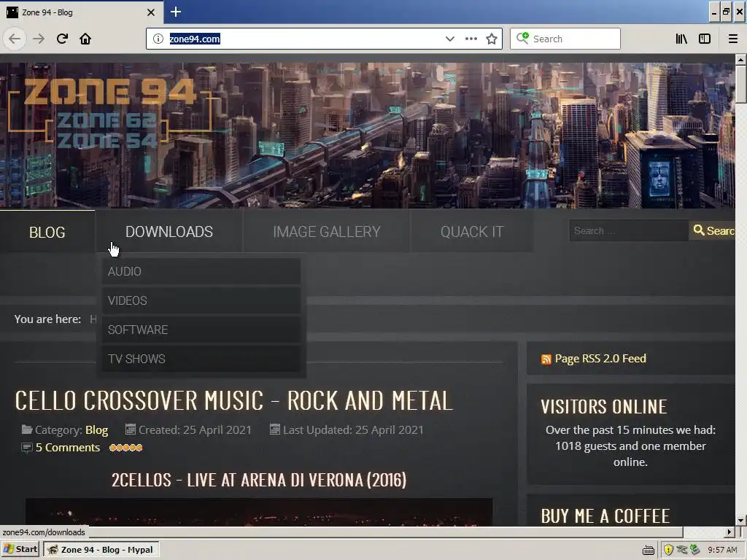The height and width of the screenshot is (560, 747).
Task: Open the address bar history dropdown arrow
Action: (x=449, y=39)
